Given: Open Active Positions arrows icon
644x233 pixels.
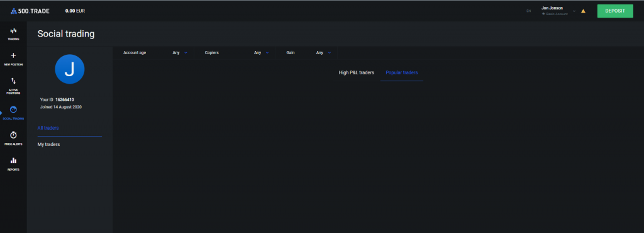Looking at the screenshot, I should 13,81.
